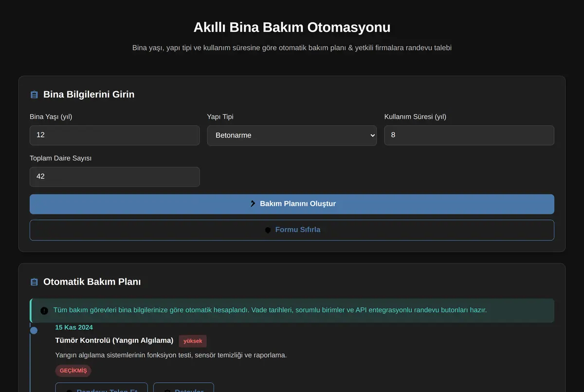Click the Bina Yaşı (yıl) label

tap(51, 117)
